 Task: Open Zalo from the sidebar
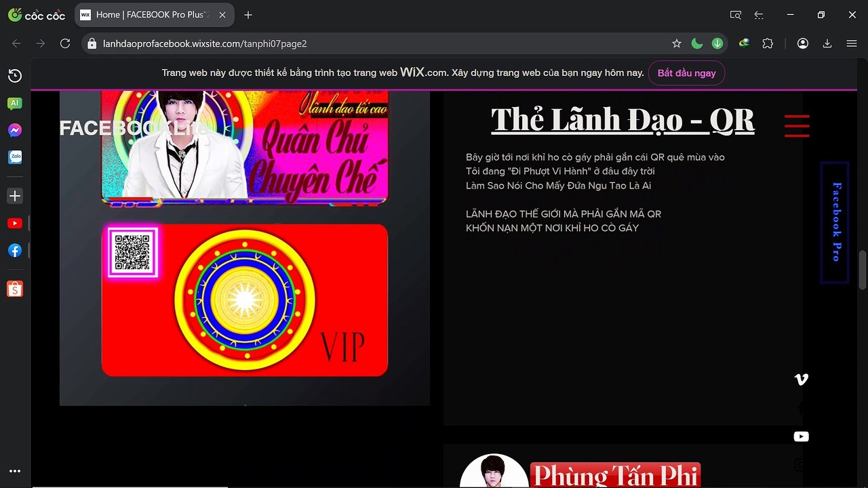tap(15, 157)
